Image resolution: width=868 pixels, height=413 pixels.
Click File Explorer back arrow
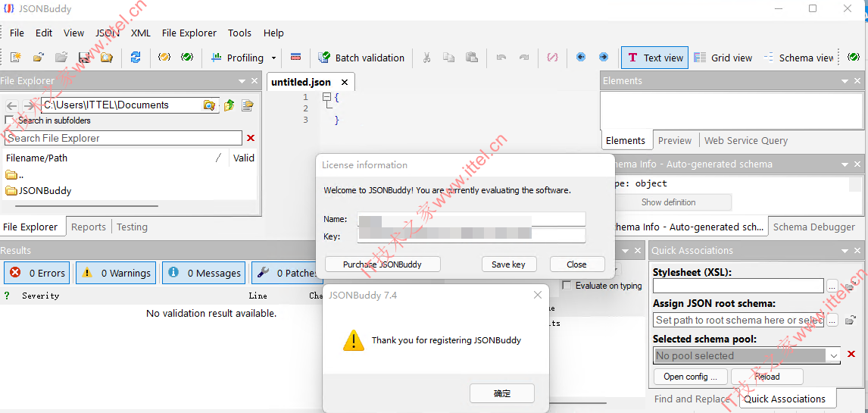11,105
